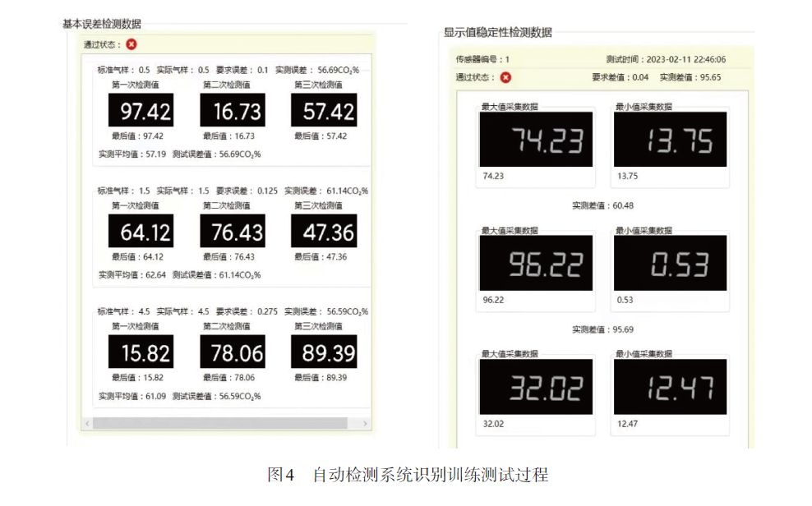Screen dimensions: 812x506
Task: Click the 实测平均值：57.19 text
Action: [132, 154]
